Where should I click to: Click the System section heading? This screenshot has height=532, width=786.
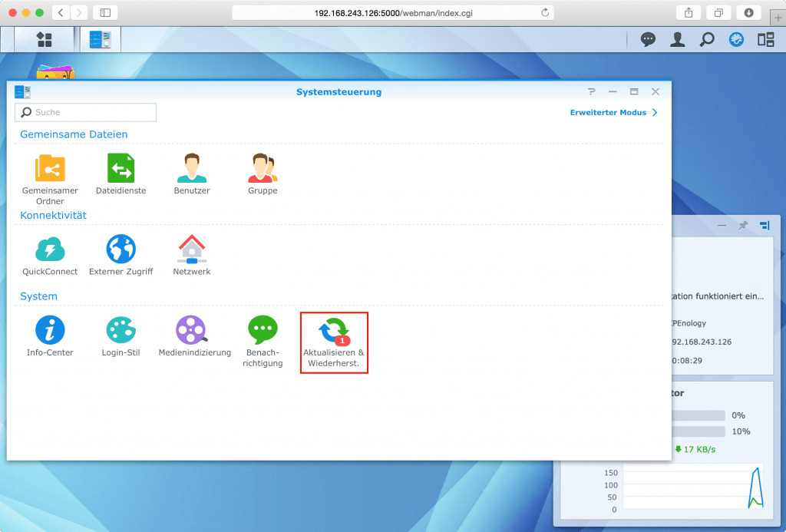pyautogui.click(x=38, y=296)
